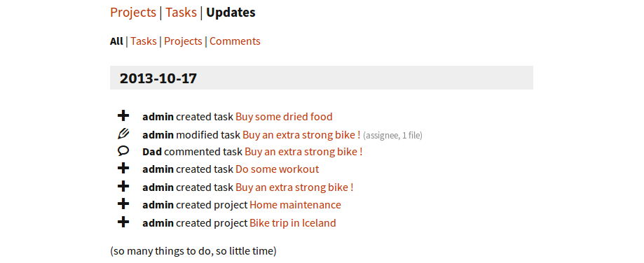Filter updates by Projects

[183, 41]
